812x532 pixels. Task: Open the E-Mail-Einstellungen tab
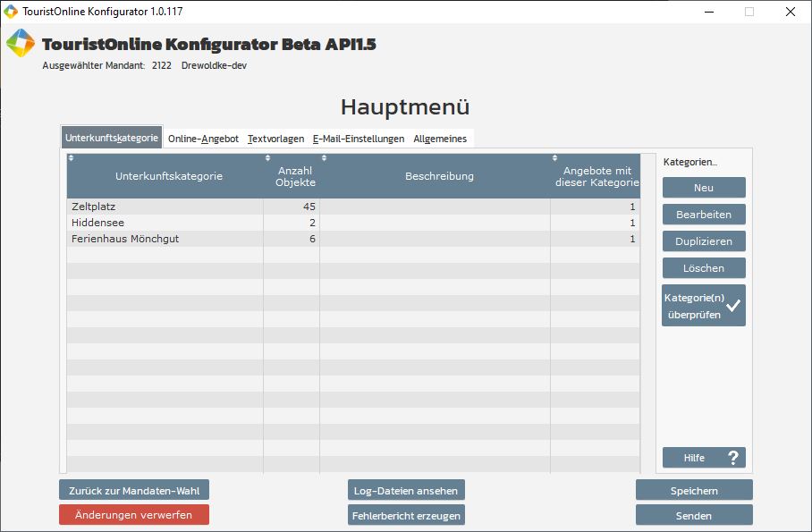coord(359,139)
